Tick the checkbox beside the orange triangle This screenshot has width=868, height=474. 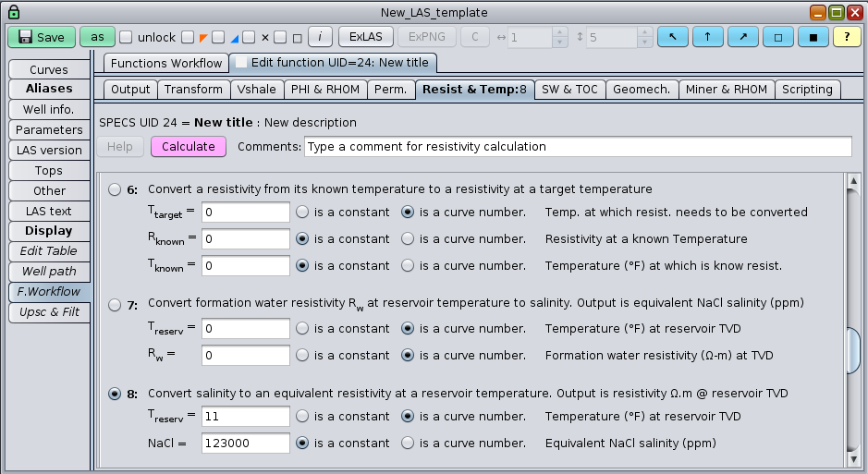tap(189, 37)
